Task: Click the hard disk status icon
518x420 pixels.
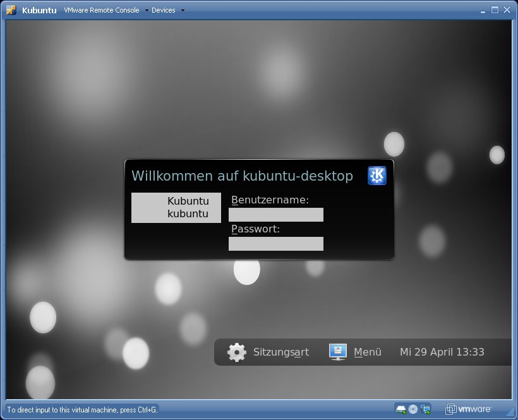Action: 401,410
